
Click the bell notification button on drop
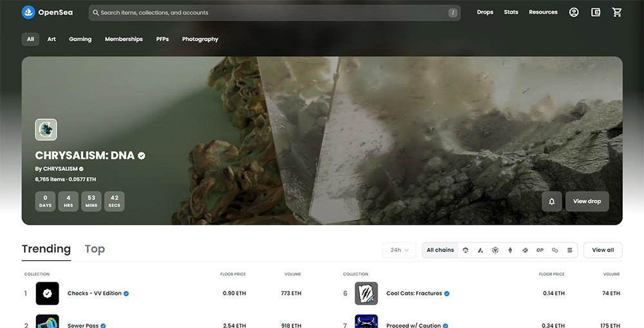click(x=552, y=201)
